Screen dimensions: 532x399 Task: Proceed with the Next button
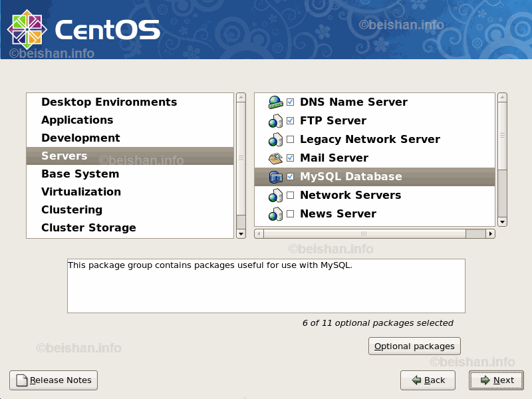click(496, 380)
